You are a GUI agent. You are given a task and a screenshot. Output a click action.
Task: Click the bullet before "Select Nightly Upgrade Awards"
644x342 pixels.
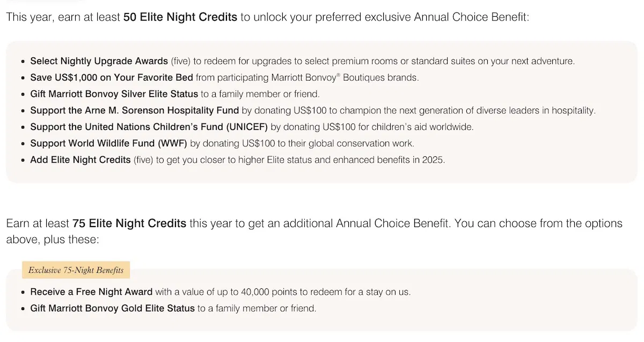tap(23, 61)
